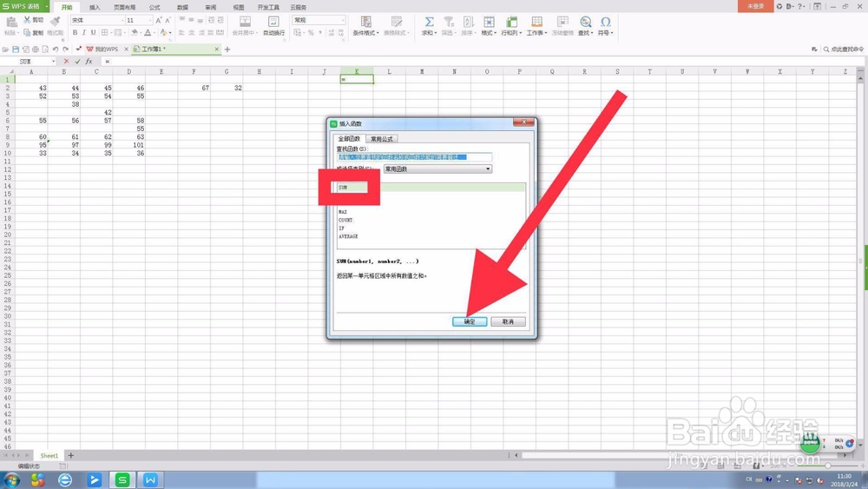Image resolution: width=868 pixels, height=489 pixels.
Task: Open the 云服务 ribbon tab
Action: pyautogui.click(x=299, y=7)
